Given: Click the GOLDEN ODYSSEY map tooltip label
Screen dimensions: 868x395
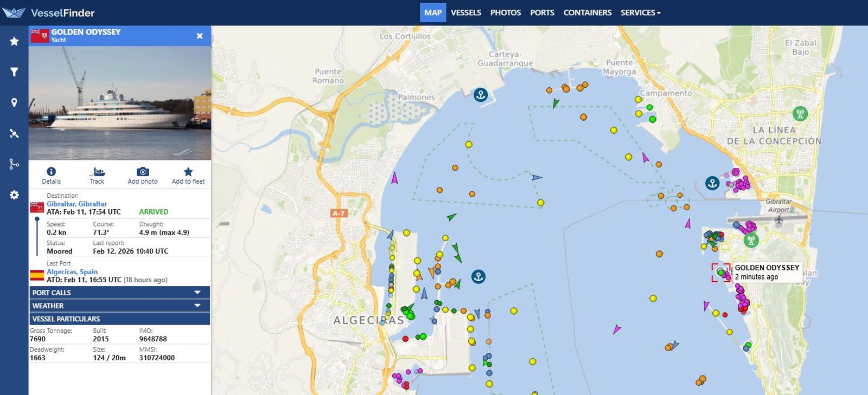Looking at the screenshot, I should point(767,272).
